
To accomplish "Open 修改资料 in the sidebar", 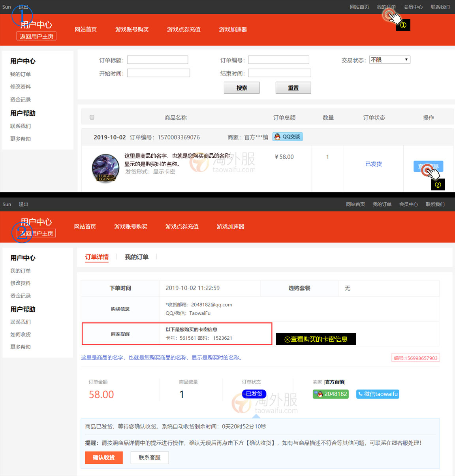I will coord(20,87).
